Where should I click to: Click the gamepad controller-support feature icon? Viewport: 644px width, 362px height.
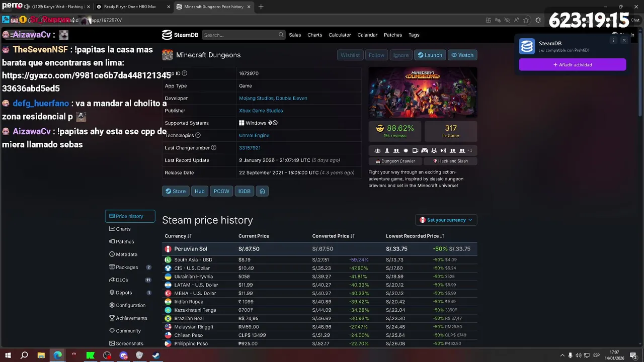click(x=424, y=150)
